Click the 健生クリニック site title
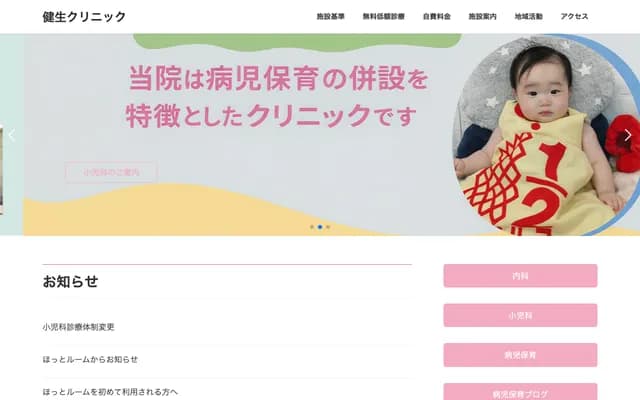 click(x=84, y=17)
